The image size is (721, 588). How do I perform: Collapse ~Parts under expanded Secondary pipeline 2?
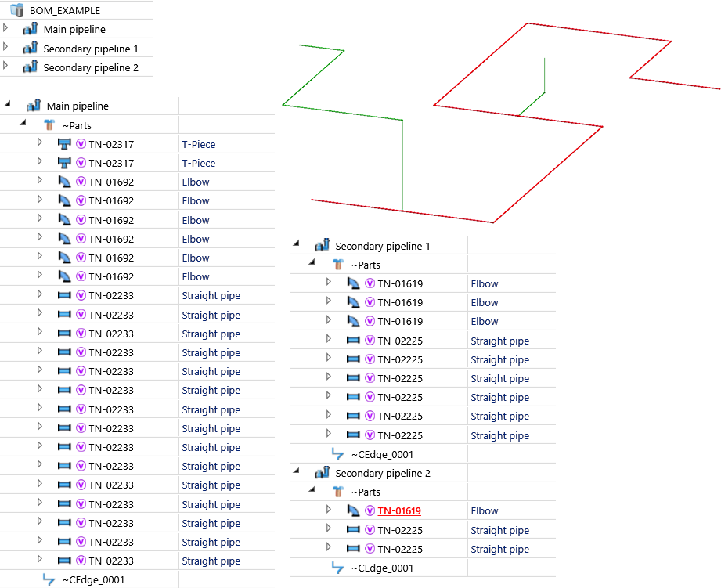(312, 489)
